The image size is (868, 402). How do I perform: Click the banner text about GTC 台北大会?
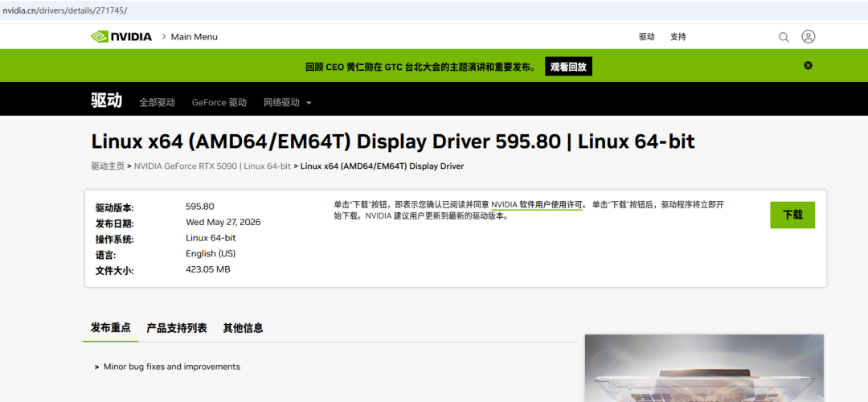click(420, 67)
